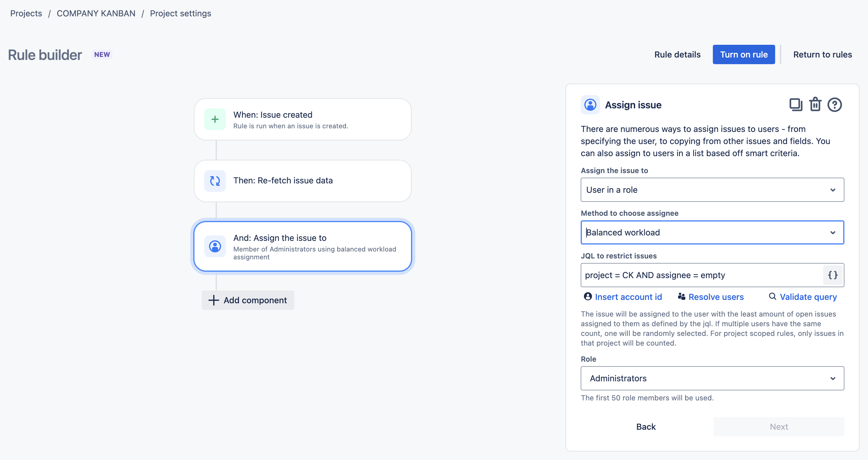Open help with the question mark icon

click(835, 104)
